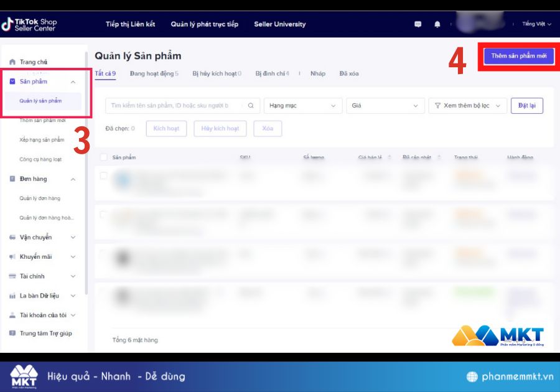Open the Tiếng Việt language dropdown
Viewport: 560px width, 392px height.
click(536, 24)
